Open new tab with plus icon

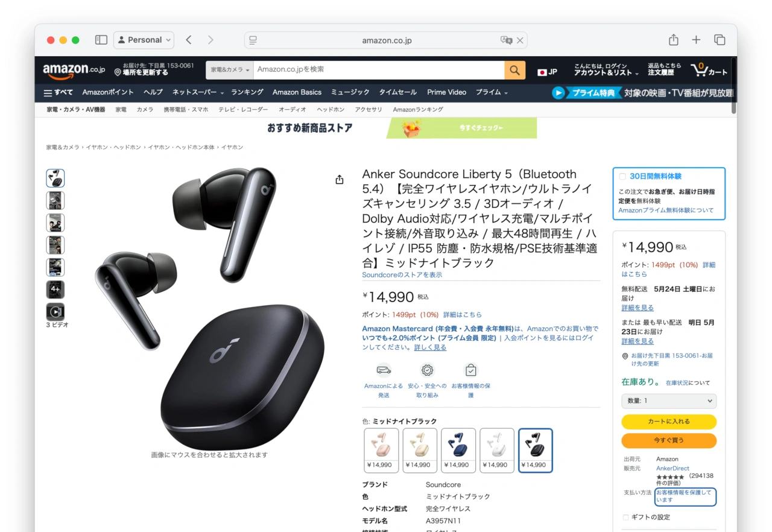pyautogui.click(x=696, y=40)
